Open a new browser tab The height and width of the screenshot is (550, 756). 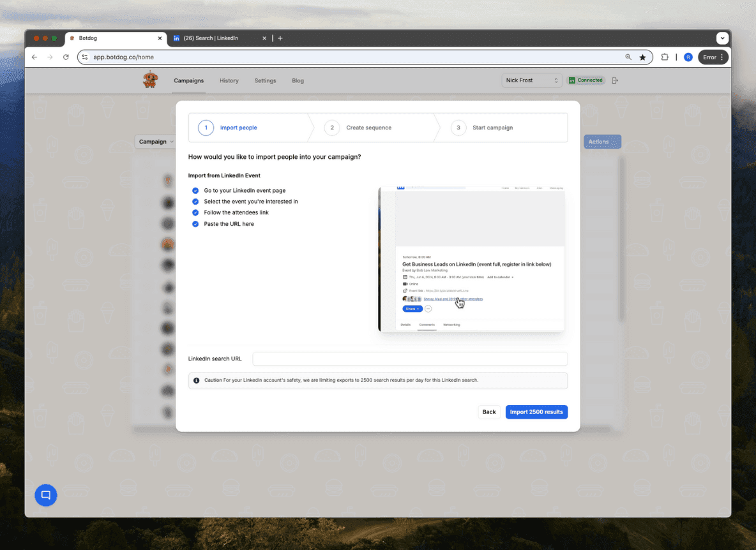click(280, 38)
